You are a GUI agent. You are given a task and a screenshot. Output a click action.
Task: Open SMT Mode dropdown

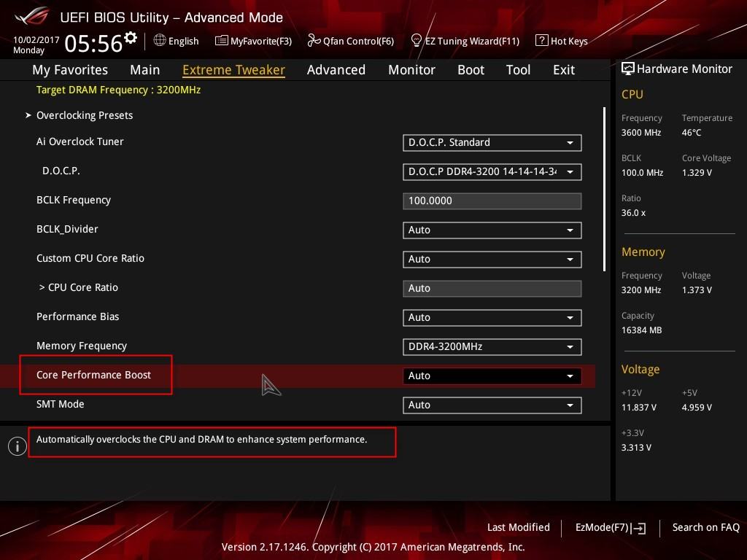point(492,405)
